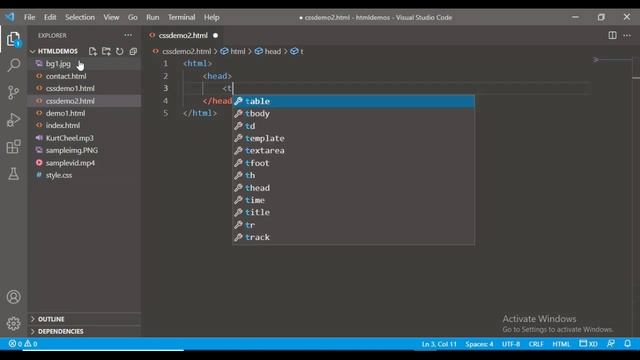Click Ln 3, Col 11 in status bar
The width and height of the screenshot is (640, 360).
[x=439, y=344]
